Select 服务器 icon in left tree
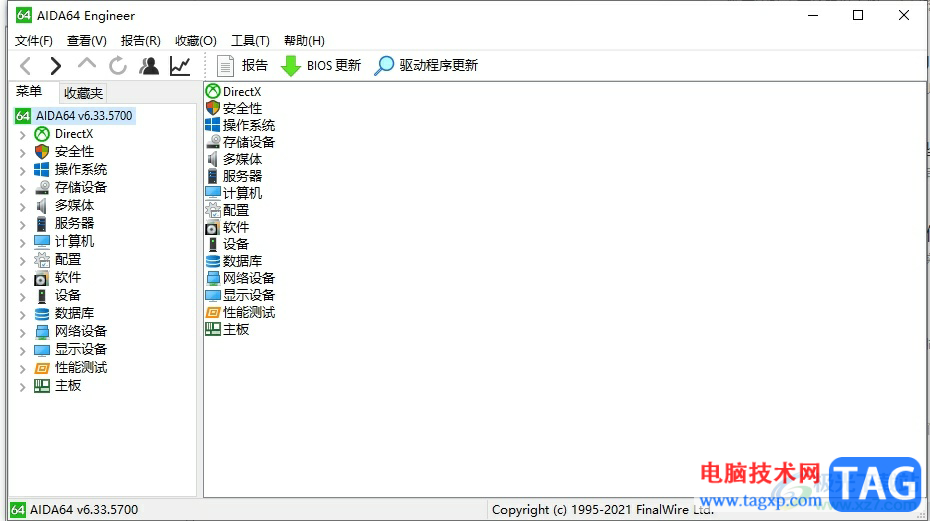This screenshot has width=930, height=521. 42,224
